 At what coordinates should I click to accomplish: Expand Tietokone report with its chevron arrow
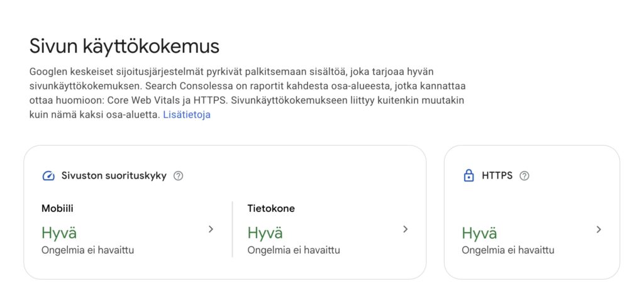[x=406, y=229]
